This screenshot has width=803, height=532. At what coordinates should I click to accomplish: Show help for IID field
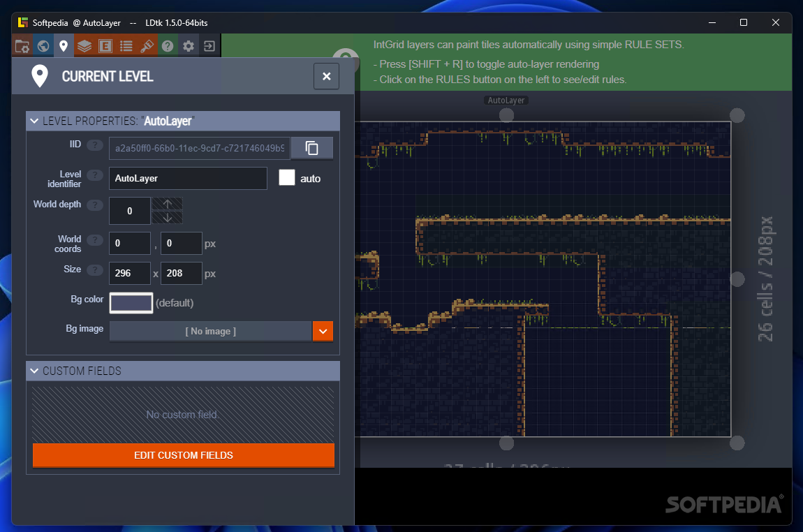pos(95,145)
